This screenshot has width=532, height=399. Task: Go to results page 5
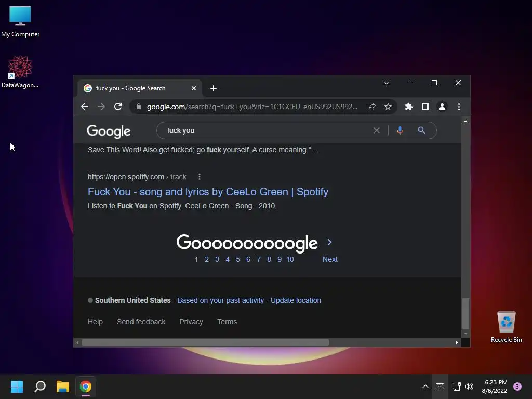(238, 259)
